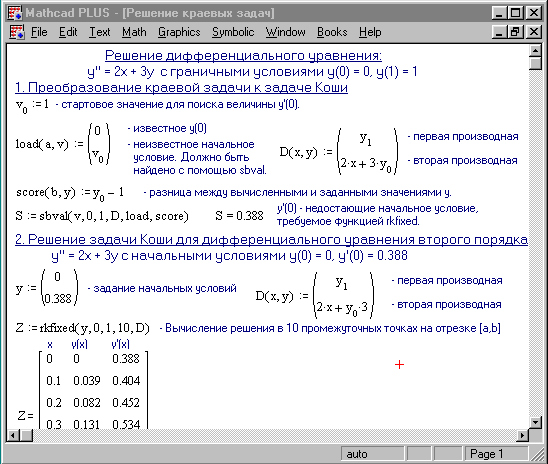Click the y'(x) column header above matrix
This screenshot has width=548, height=464.
120,345
